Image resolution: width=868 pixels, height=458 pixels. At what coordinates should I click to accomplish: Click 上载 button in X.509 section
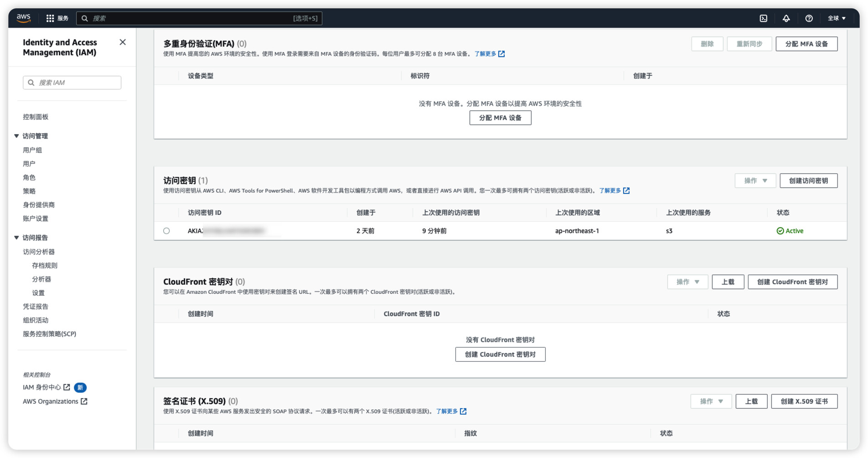point(751,401)
